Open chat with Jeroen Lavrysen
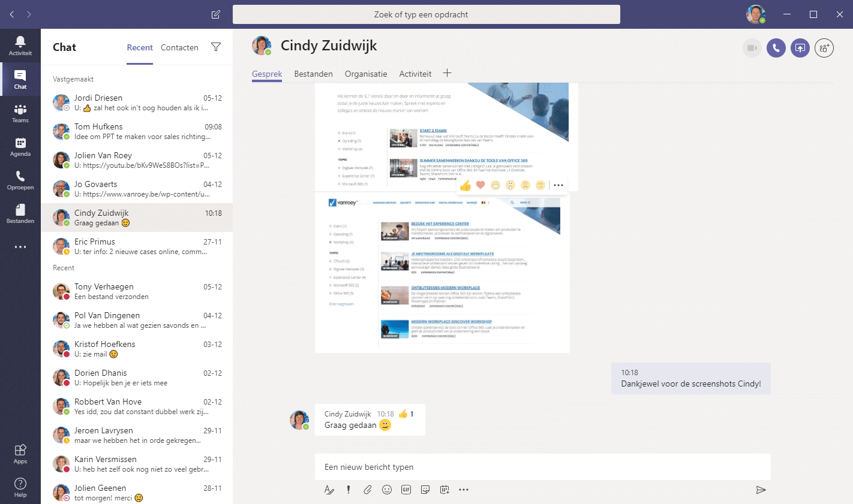 [137, 435]
